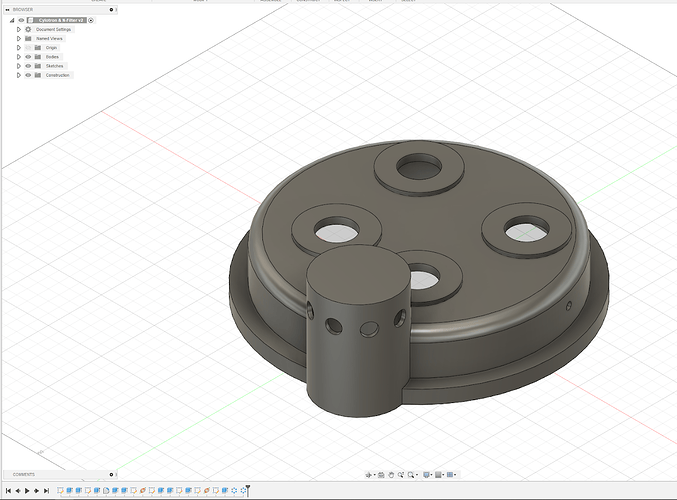Open the Grid and Snaps dropdown arrow
Viewport: 677px width, 500px height.
click(x=443, y=475)
